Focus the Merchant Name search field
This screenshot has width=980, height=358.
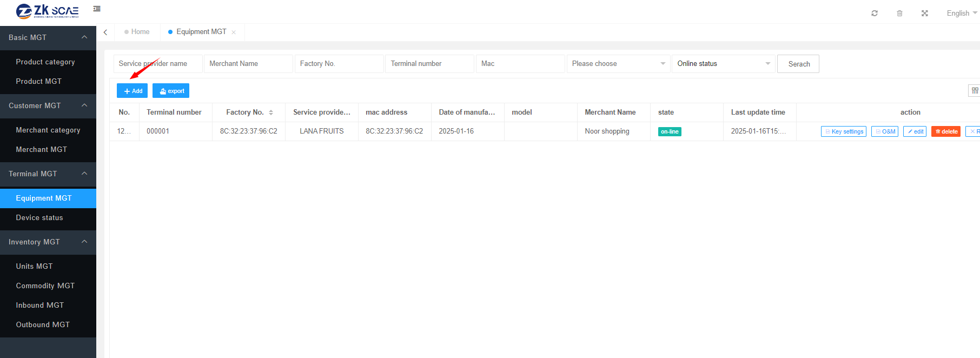(248, 64)
